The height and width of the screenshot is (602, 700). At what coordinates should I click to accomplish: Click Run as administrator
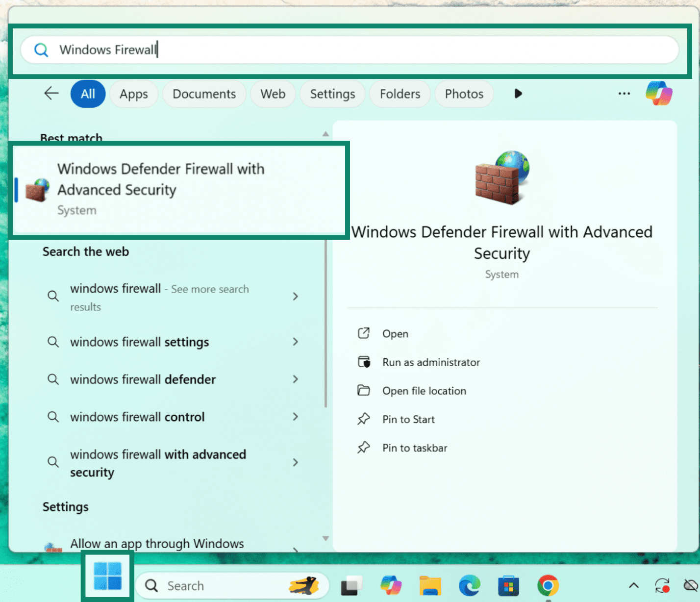[431, 362]
